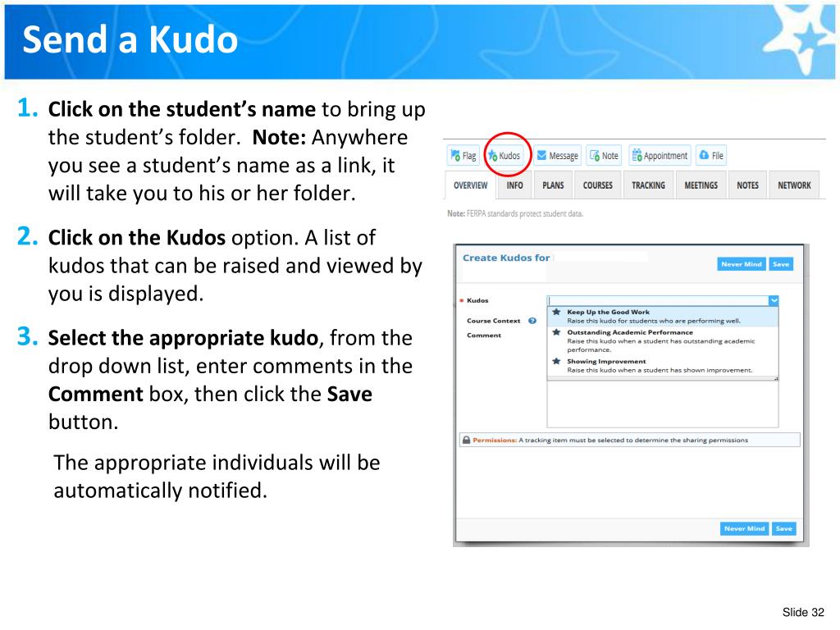Click the File upload button

pos(712,155)
